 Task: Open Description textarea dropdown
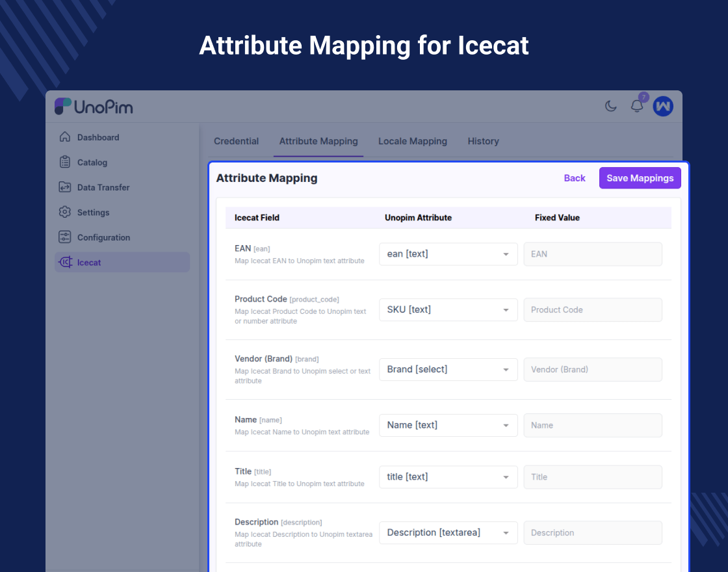[448, 532]
